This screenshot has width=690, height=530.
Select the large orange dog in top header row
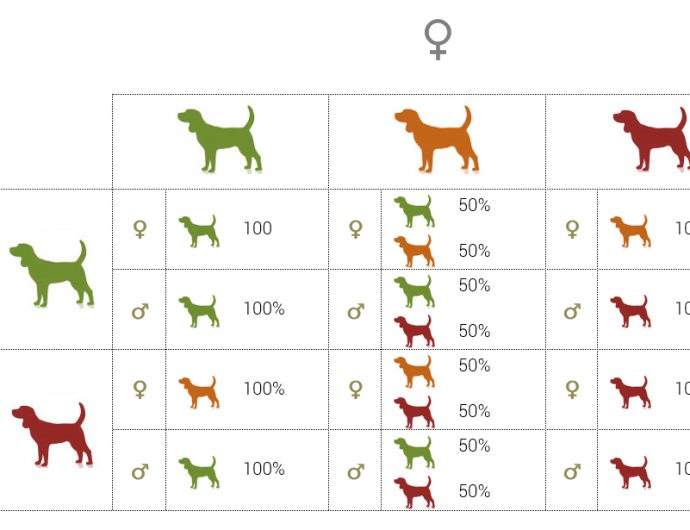[x=437, y=140]
